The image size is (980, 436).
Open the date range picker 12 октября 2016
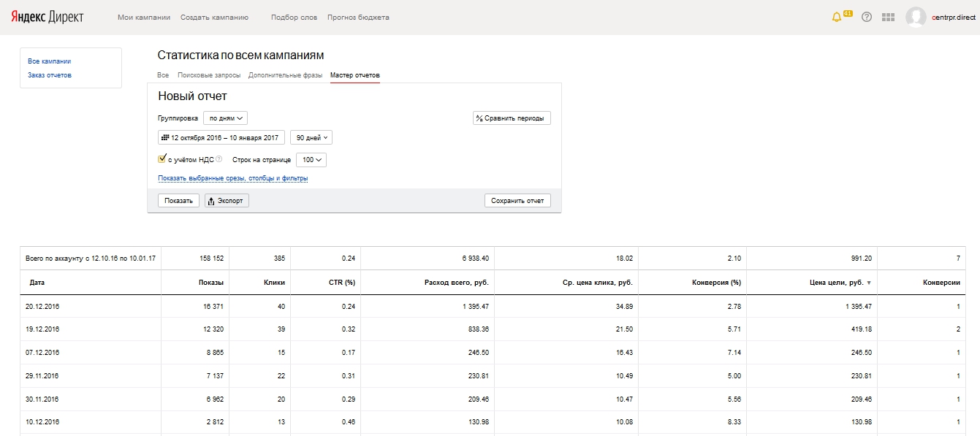[x=221, y=137]
